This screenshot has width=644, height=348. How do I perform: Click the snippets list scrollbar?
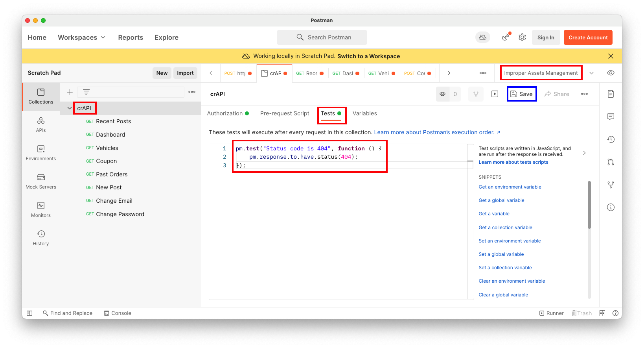tap(589, 205)
